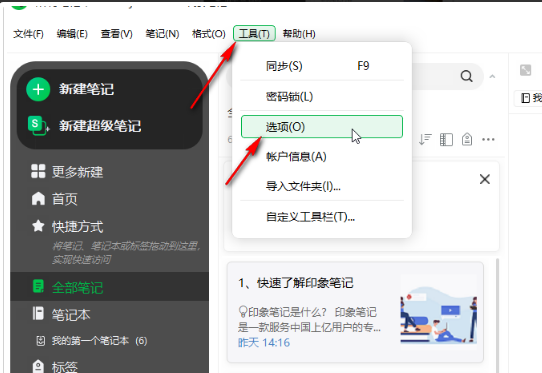The image size is (542, 373).
Task: Click the notebook chip icon at right edge
Action: pos(525,98)
